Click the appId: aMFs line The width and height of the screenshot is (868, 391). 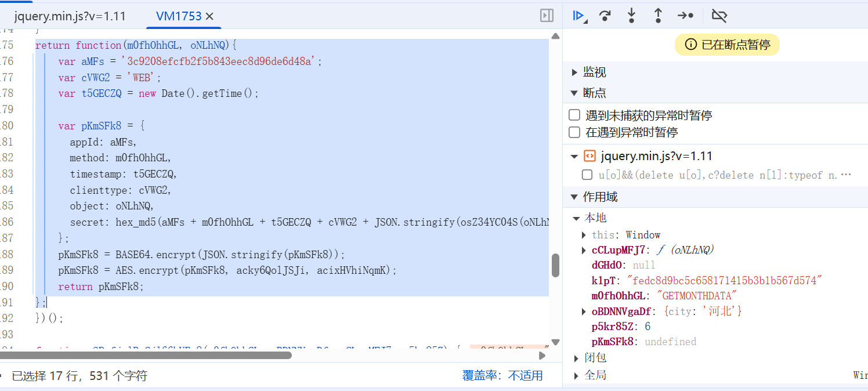(103, 142)
